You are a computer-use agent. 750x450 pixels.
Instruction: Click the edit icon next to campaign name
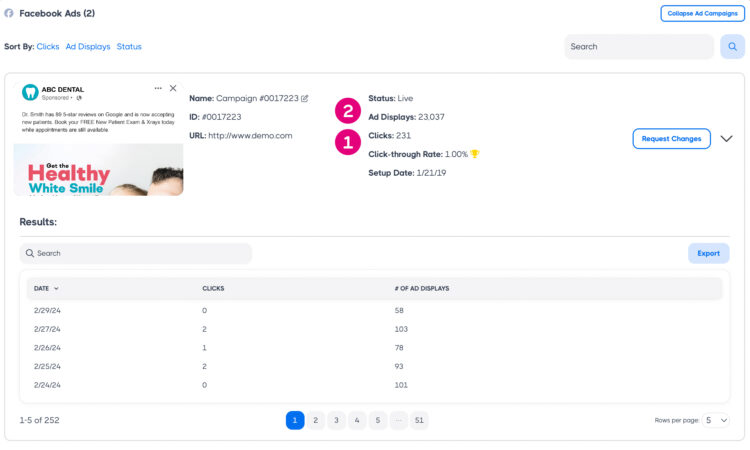[x=305, y=98]
